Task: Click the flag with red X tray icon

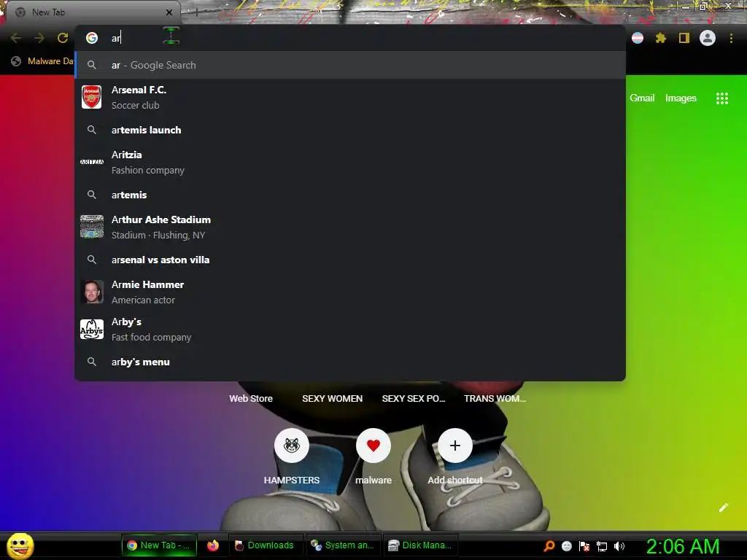Action: tap(584, 546)
